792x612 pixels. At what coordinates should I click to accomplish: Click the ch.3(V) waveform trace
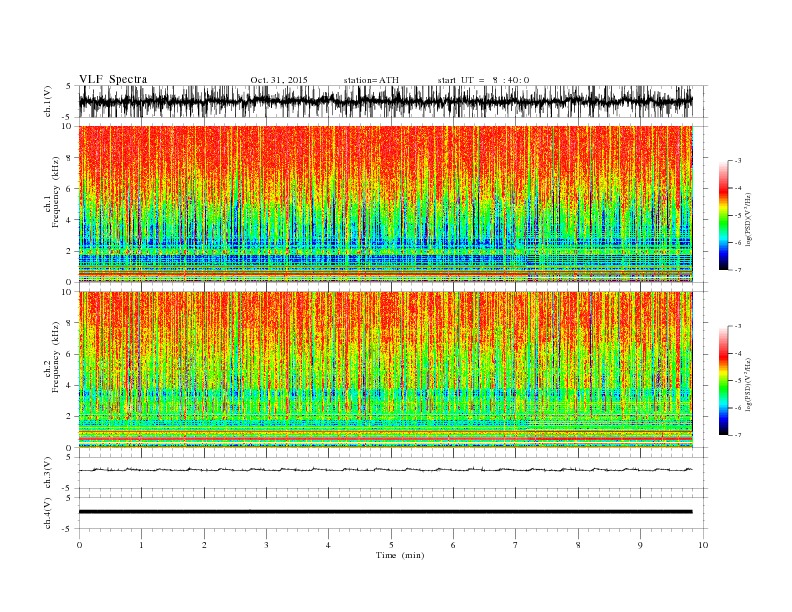[x=385, y=470]
